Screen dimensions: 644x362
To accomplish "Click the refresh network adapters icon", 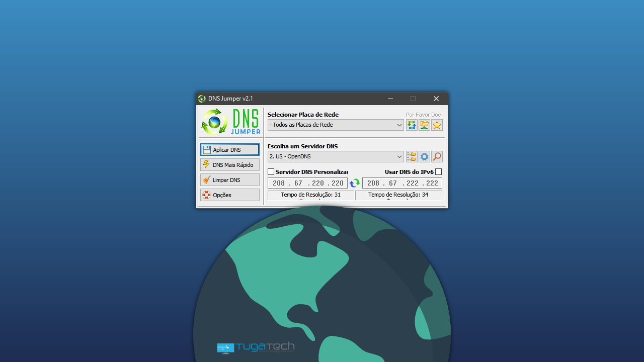I will (x=412, y=125).
